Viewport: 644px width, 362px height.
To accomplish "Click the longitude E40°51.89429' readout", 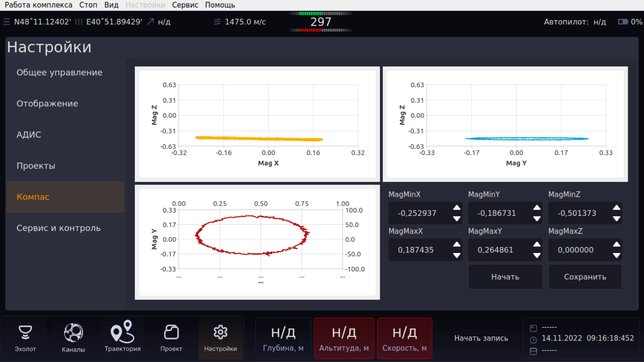I will [114, 22].
